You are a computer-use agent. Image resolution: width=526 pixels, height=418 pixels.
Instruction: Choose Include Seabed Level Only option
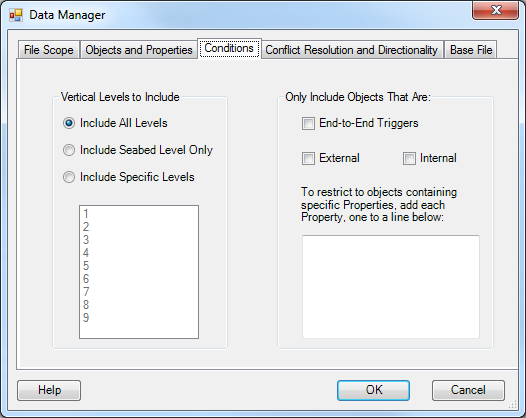[69, 150]
